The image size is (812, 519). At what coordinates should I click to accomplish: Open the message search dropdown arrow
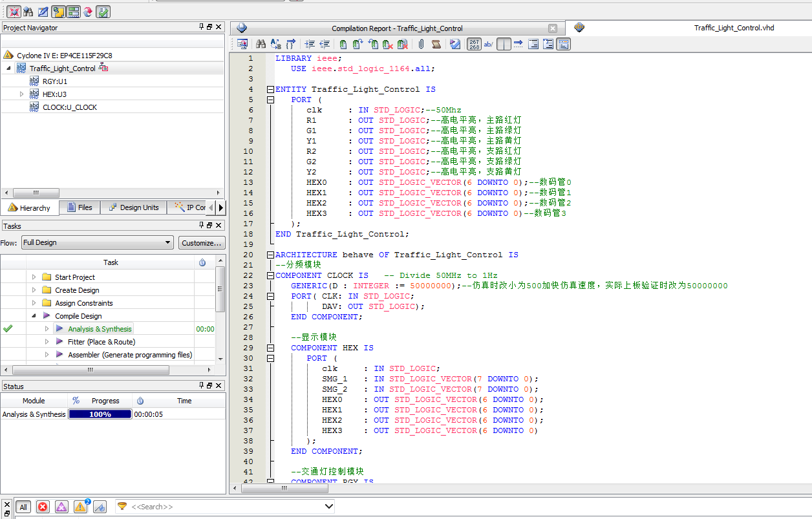(328, 507)
